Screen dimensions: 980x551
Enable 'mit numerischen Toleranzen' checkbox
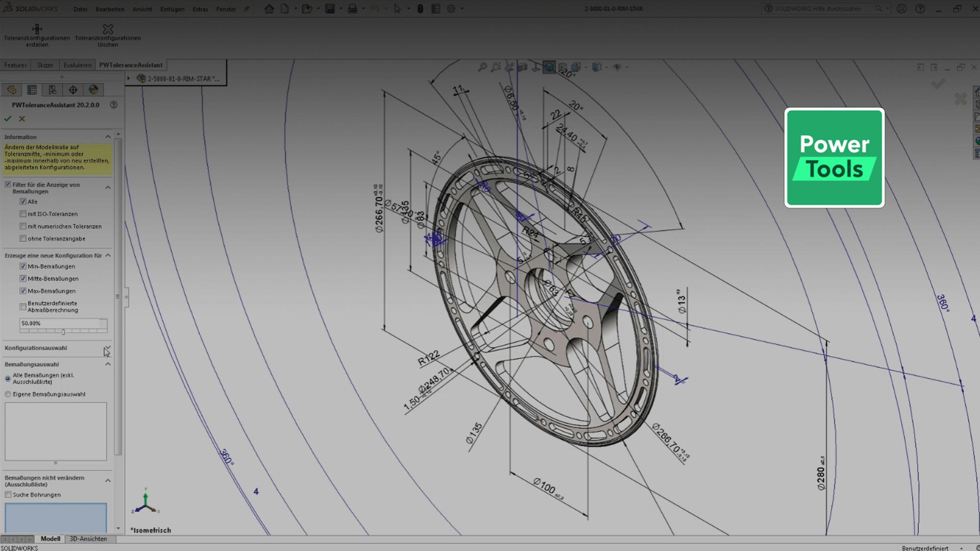(x=23, y=226)
